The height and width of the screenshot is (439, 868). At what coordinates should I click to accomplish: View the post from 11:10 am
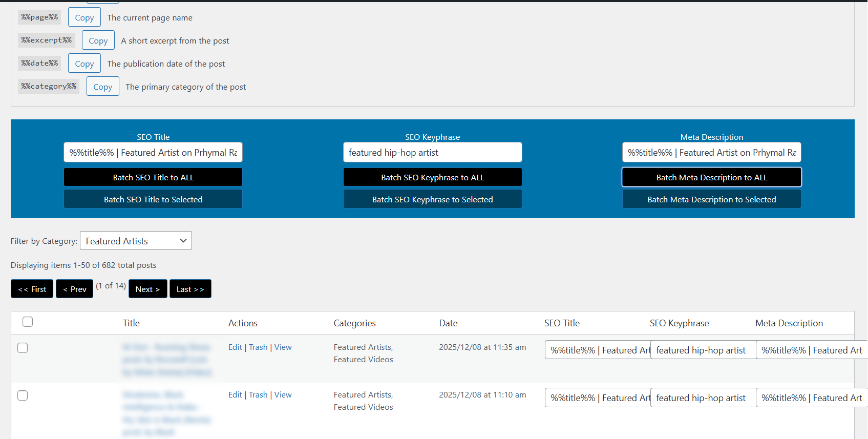click(283, 395)
